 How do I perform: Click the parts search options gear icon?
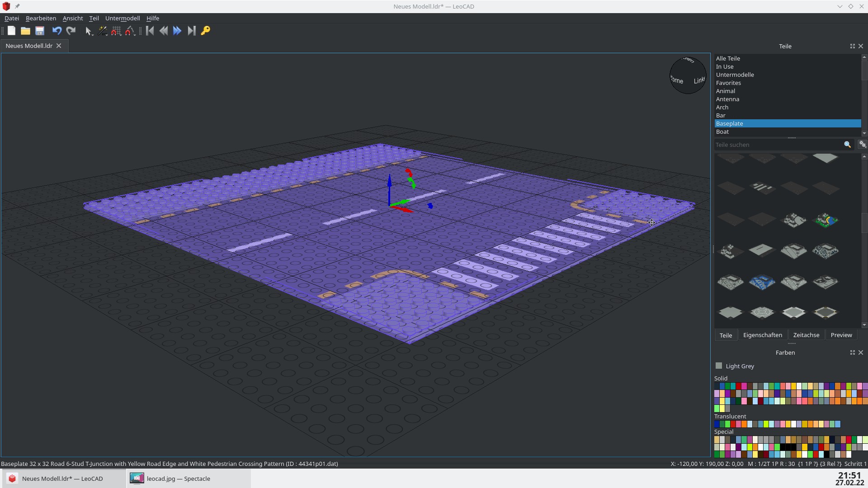pyautogui.click(x=863, y=145)
